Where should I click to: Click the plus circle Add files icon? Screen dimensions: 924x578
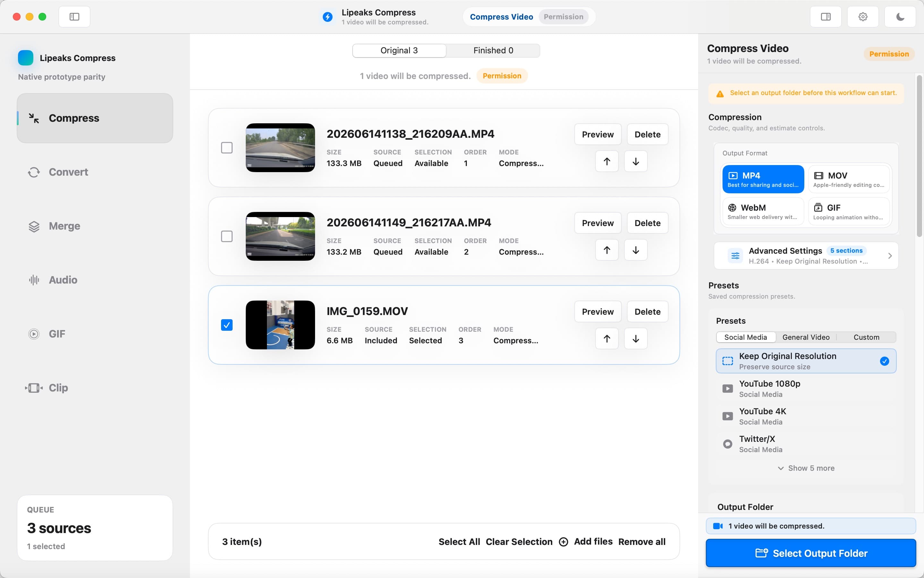click(x=563, y=542)
